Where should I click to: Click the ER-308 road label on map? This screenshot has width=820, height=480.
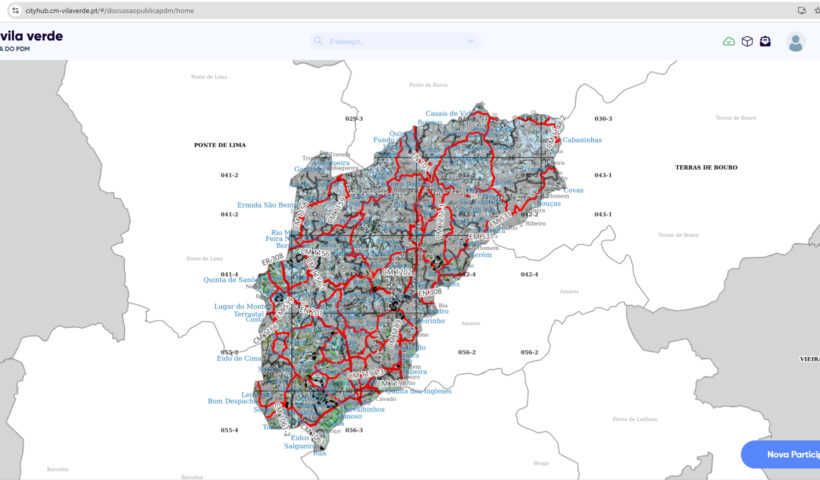coord(272,261)
